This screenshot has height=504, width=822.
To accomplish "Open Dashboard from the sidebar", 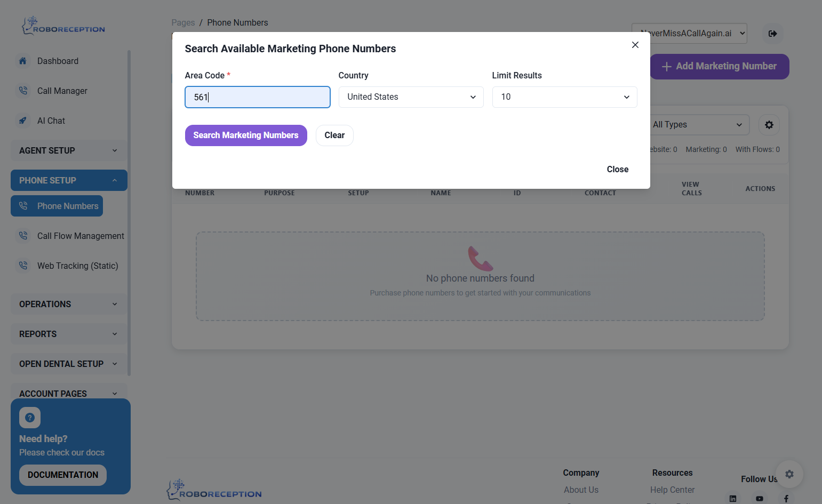I will point(58,61).
